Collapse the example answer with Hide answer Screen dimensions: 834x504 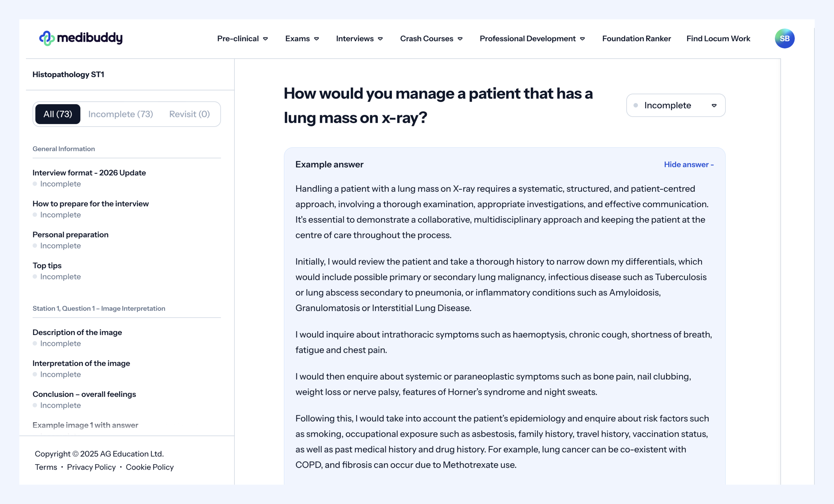click(688, 165)
